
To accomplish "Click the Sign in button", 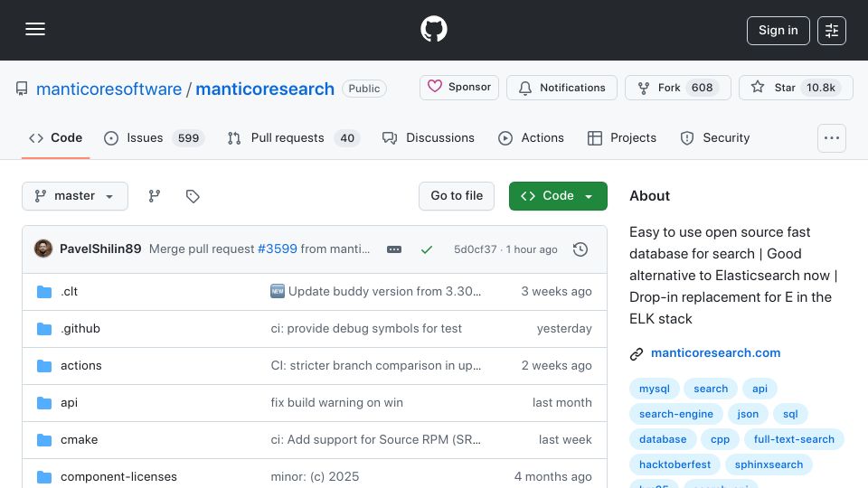I will 778,31.
